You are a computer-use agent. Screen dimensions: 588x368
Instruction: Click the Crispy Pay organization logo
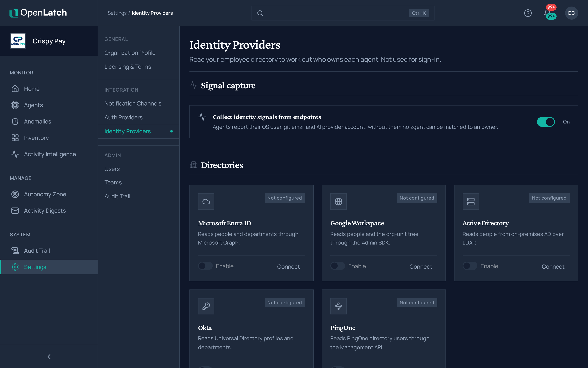[18, 41]
